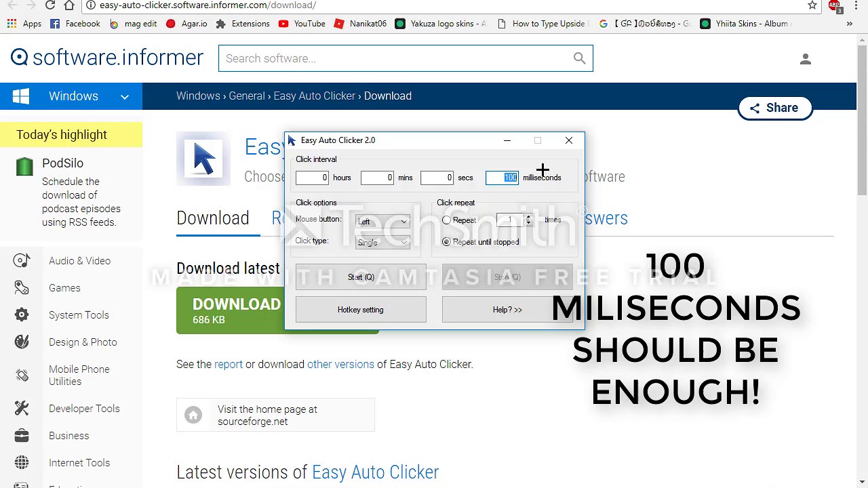
Task: Expand the Windows platform dropdown
Action: point(125,97)
